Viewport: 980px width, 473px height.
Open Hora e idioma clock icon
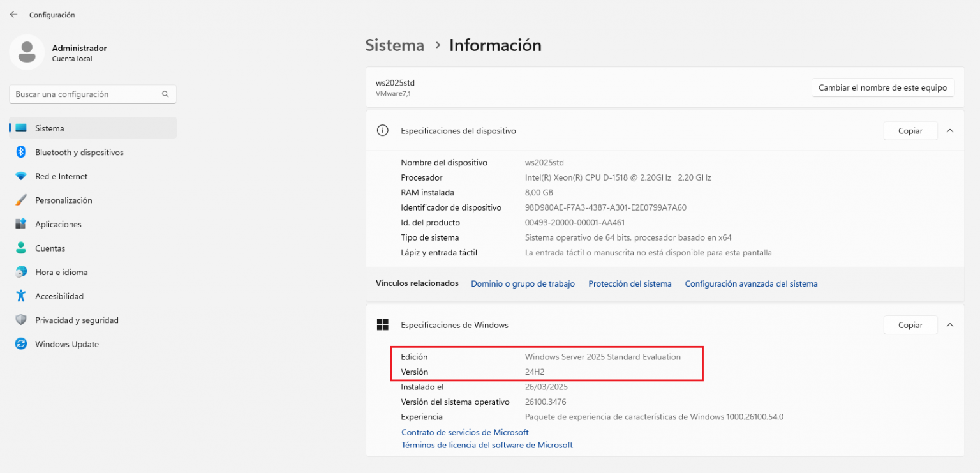coord(21,272)
